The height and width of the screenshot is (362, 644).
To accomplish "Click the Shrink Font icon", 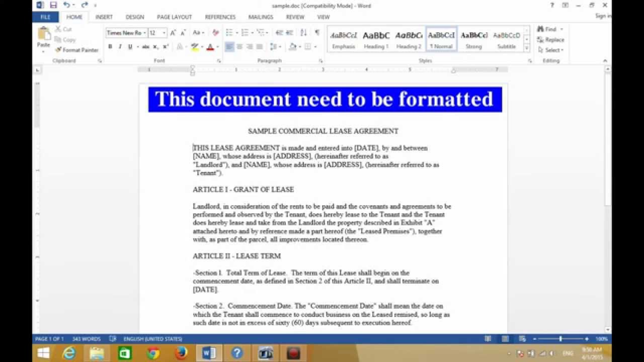I will [x=183, y=33].
